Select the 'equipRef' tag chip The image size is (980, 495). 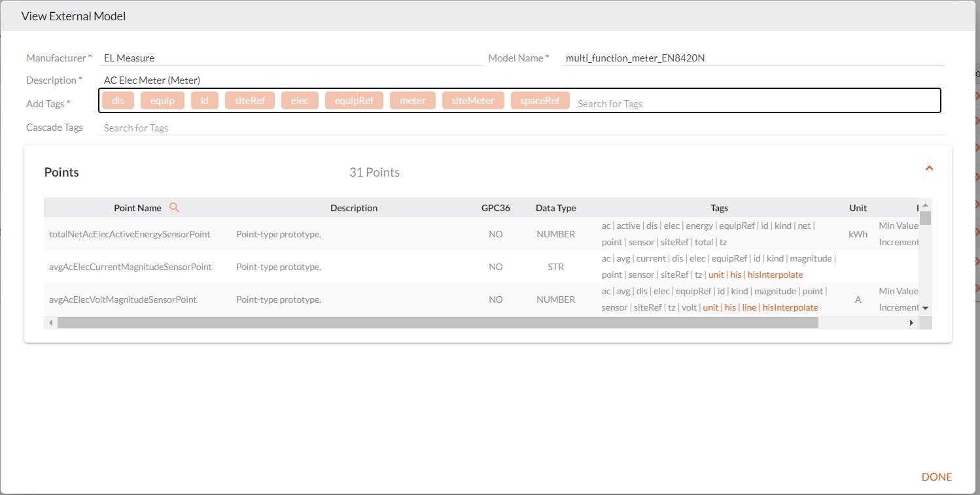point(354,101)
